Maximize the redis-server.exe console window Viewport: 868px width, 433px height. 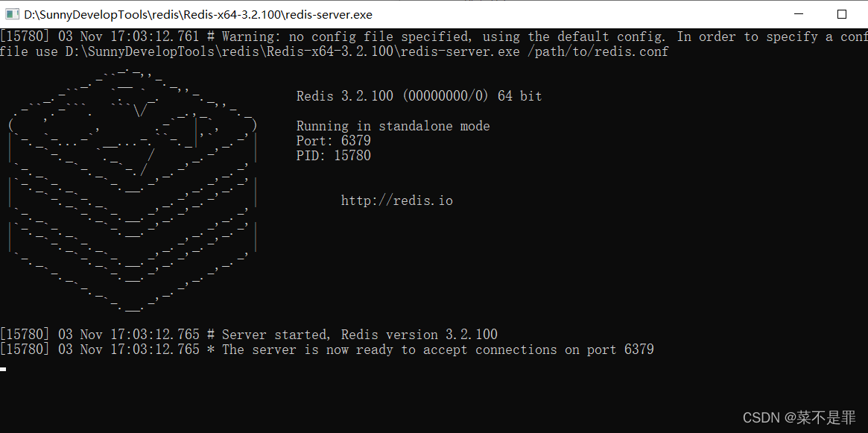[841, 14]
